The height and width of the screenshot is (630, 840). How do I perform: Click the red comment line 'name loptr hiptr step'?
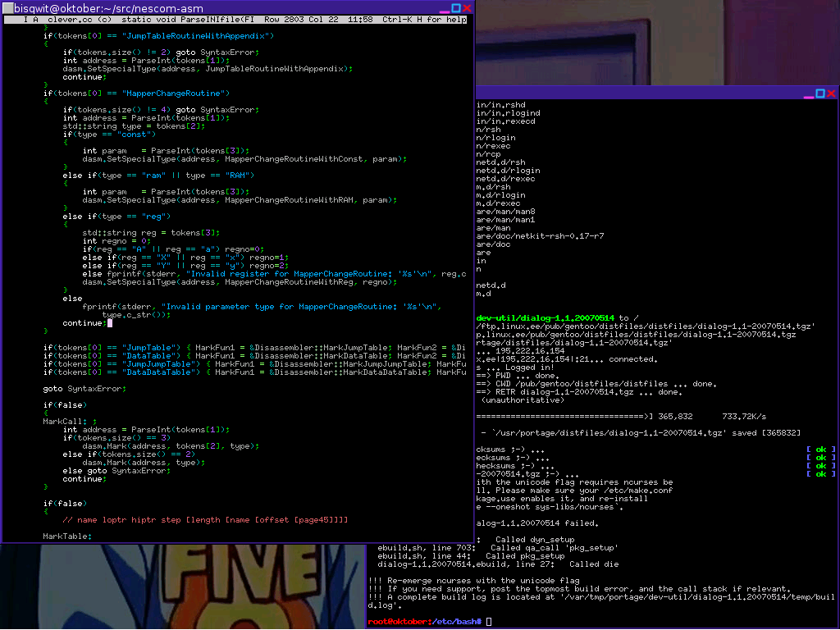[x=205, y=520]
